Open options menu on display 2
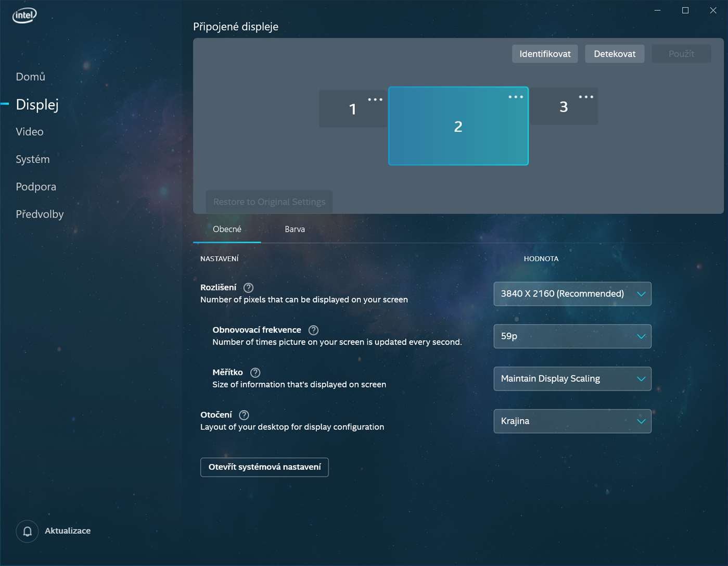The height and width of the screenshot is (566, 728). pos(515,96)
